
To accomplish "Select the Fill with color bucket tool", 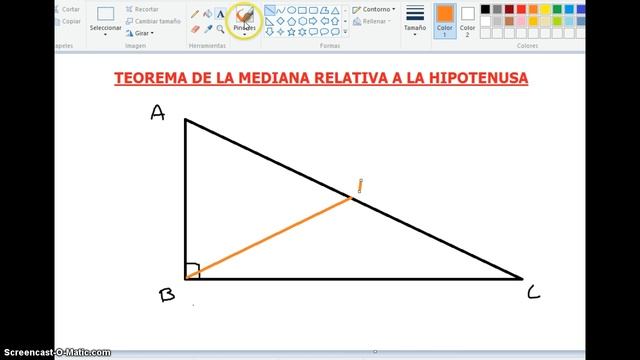I will pos(208,14).
